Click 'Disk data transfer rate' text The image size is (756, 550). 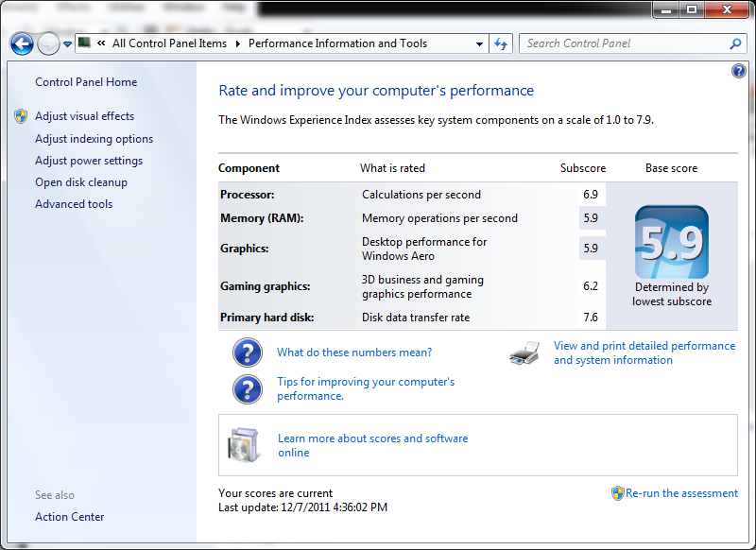416,318
